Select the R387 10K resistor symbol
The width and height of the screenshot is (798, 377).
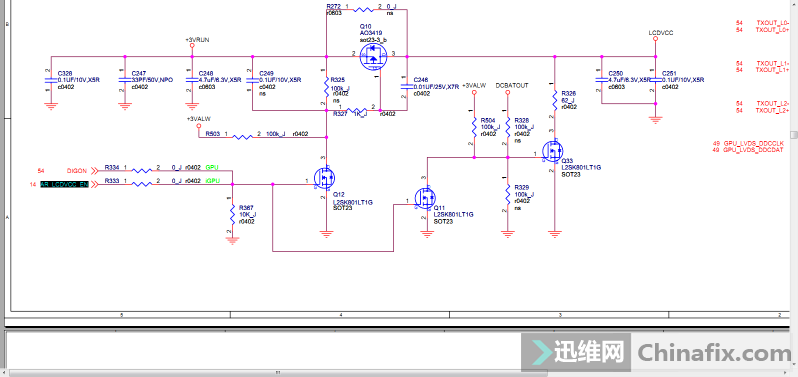coord(232,215)
